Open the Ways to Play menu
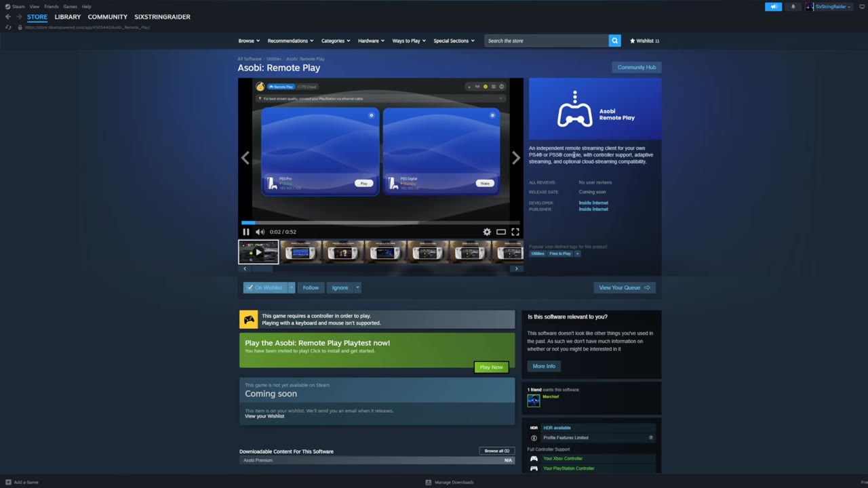The image size is (868, 488). point(409,41)
